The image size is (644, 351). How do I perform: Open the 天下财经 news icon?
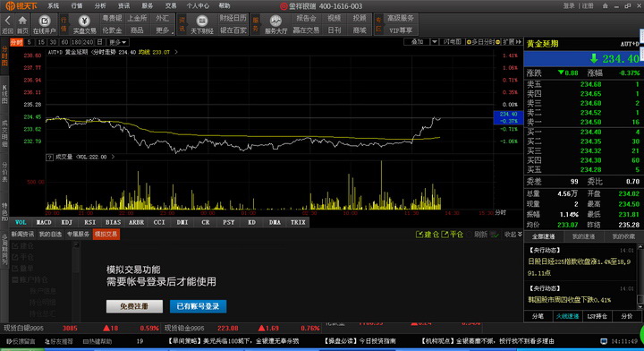click(x=201, y=21)
